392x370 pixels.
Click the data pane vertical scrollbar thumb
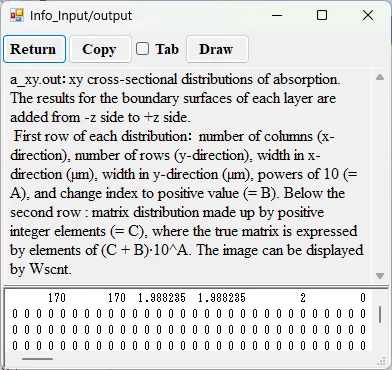(x=380, y=314)
